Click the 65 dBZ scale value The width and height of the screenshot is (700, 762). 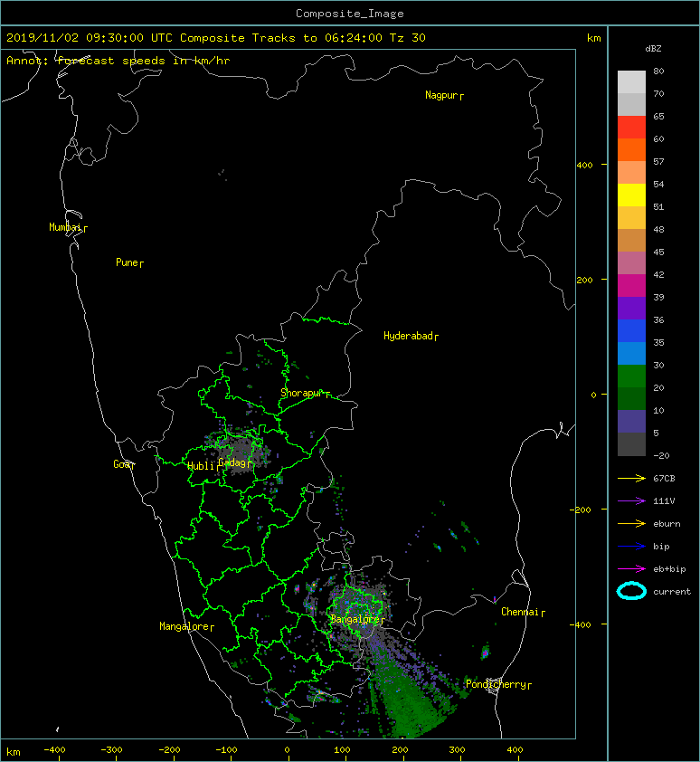pyautogui.click(x=658, y=116)
